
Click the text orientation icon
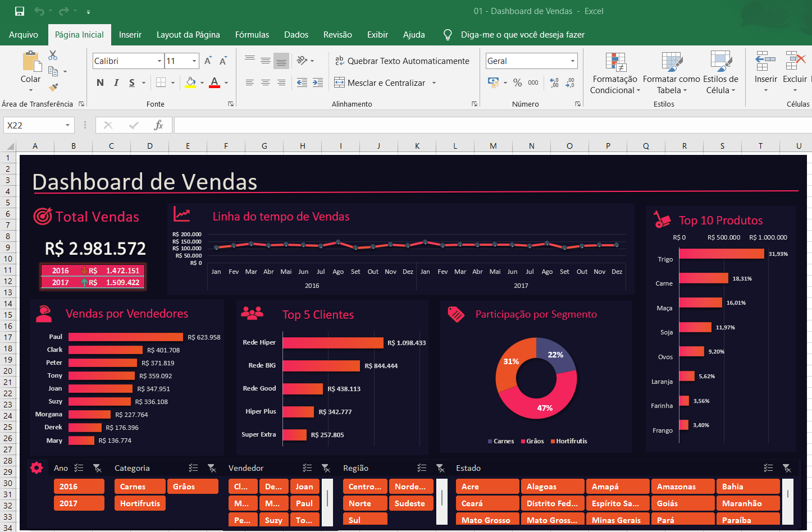pos(302,61)
